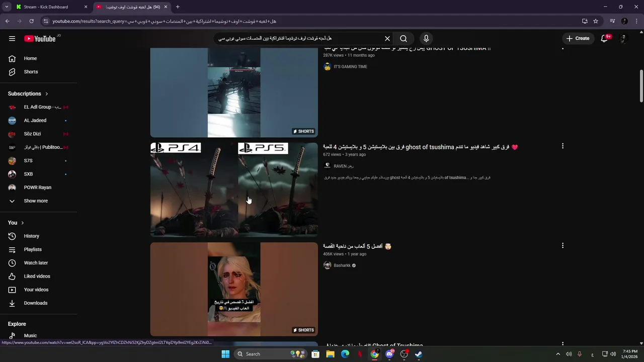The height and width of the screenshot is (362, 644).
Task: Open the RAVEN channel link
Action: coord(344,166)
